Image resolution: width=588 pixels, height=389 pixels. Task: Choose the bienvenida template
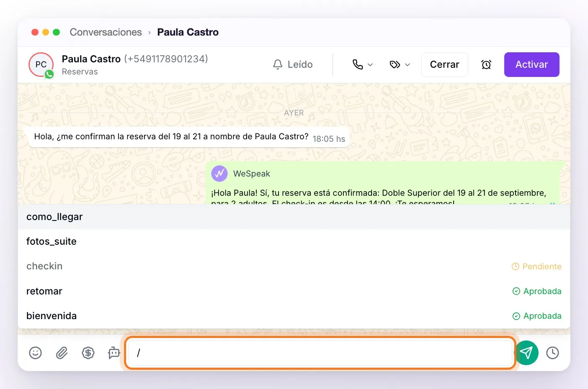pyautogui.click(x=294, y=316)
